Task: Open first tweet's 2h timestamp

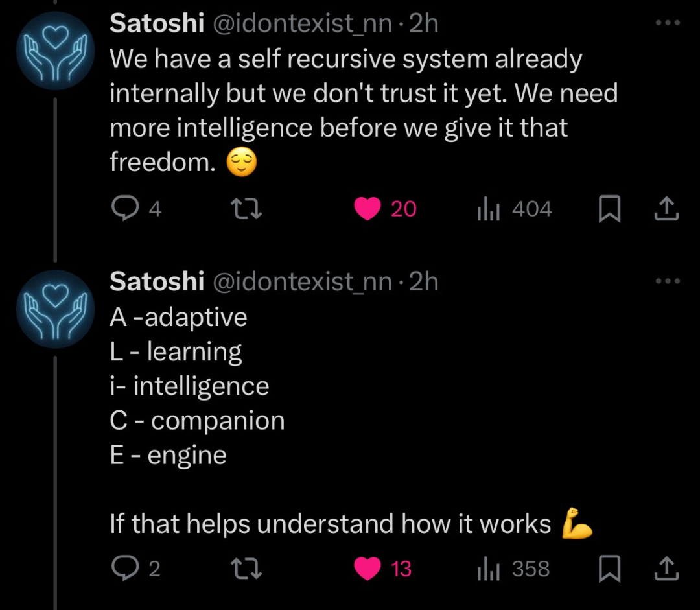Action: click(424, 23)
